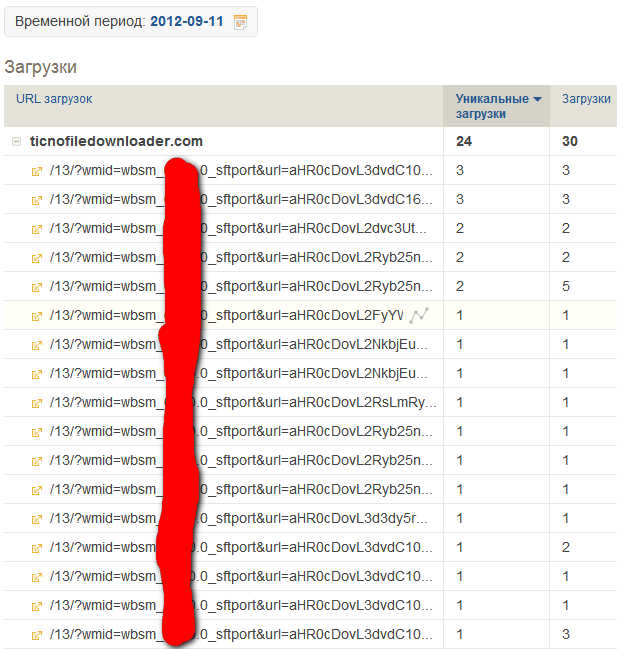Screen dimensions: 641x649
Task: Click external link icon for aHR0cDovL3dvdC16 row
Action: (x=37, y=200)
